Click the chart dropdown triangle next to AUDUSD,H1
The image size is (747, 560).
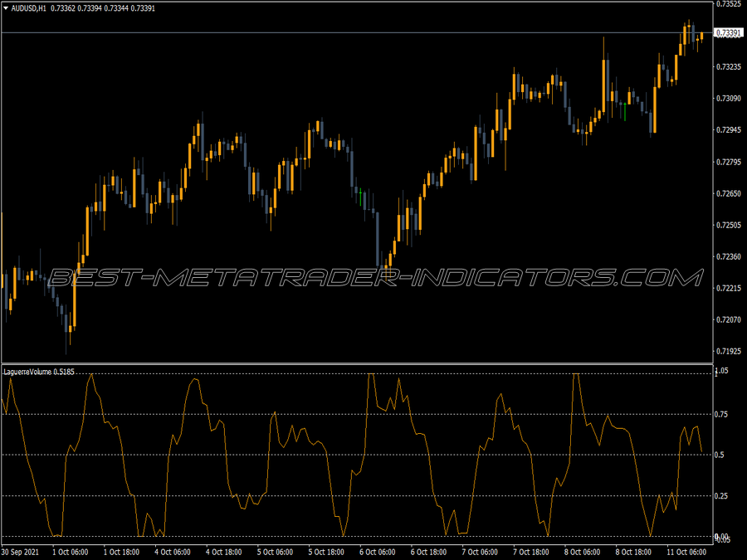click(x=6, y=8)
